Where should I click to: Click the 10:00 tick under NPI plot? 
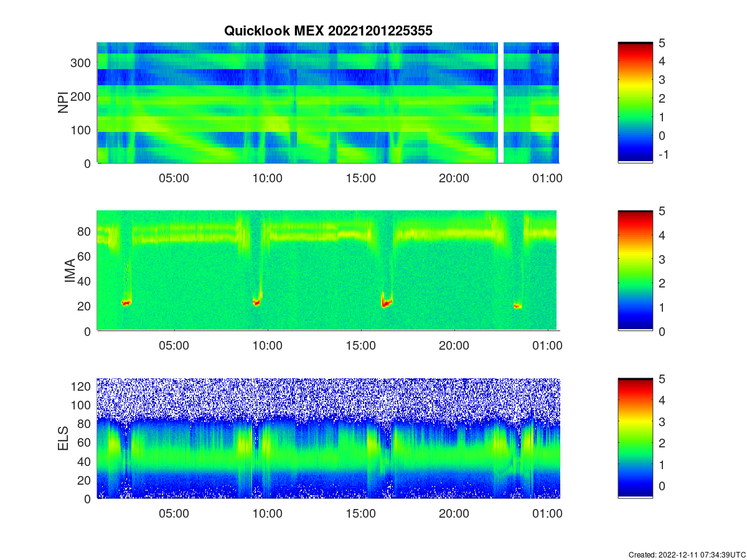point(268,178)
